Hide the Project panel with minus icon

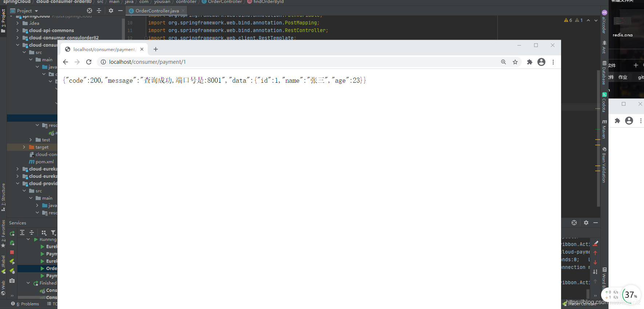[x=120, y=11]
